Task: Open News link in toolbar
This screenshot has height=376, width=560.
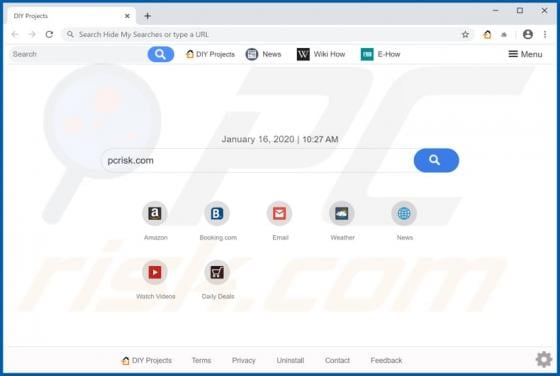Action: (264, 54)
